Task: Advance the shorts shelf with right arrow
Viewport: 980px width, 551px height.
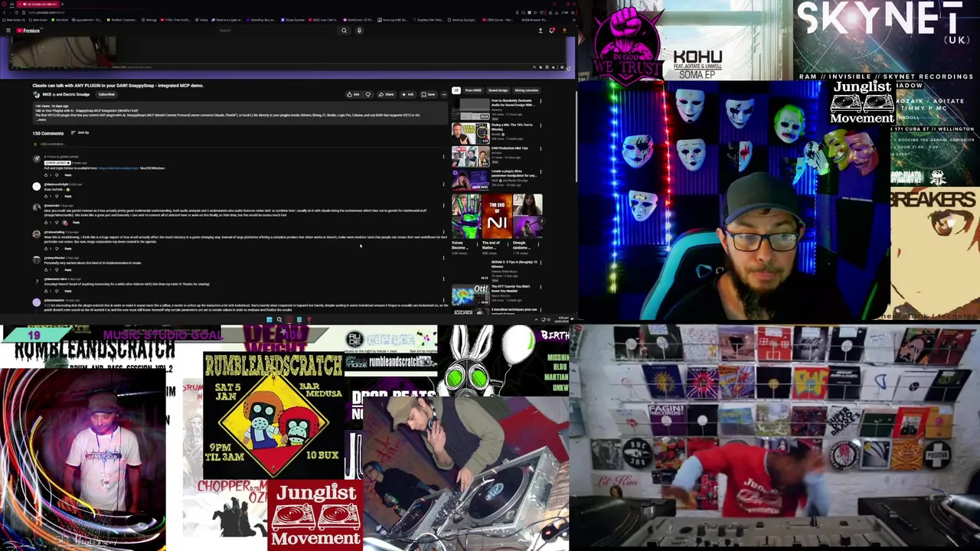Action: click(541, 221)
